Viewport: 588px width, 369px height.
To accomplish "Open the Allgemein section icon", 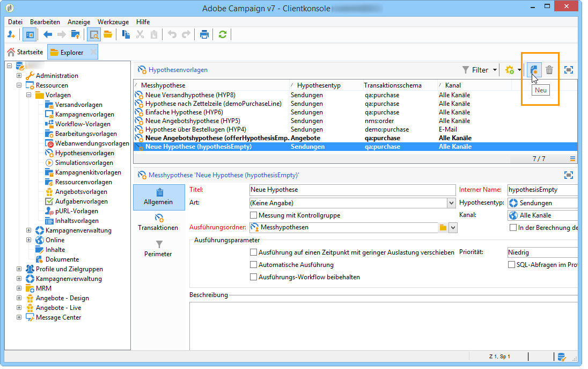I will coord(159,192).
